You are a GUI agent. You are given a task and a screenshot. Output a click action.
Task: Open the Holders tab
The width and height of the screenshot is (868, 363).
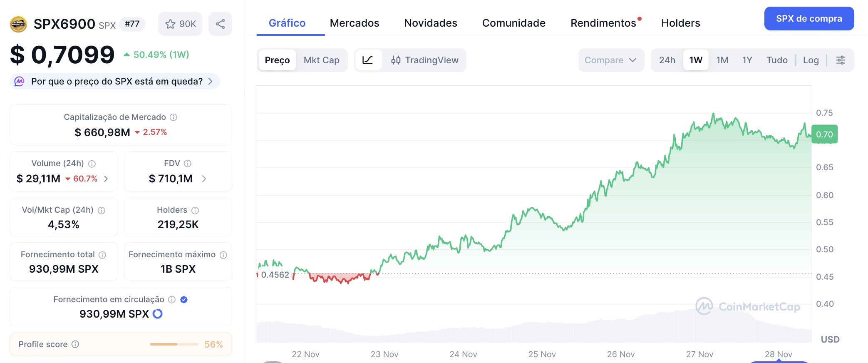tap(680, 23)
